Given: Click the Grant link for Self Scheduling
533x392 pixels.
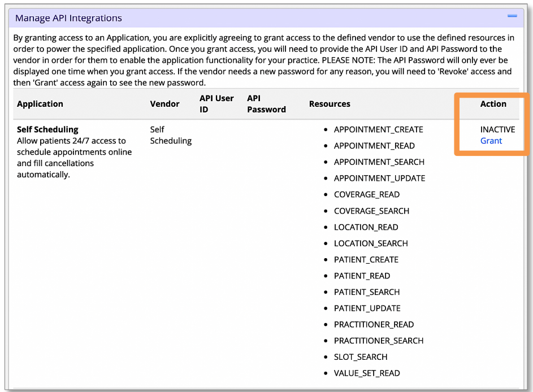Looking at the screenshot, I should click(491, 141).
